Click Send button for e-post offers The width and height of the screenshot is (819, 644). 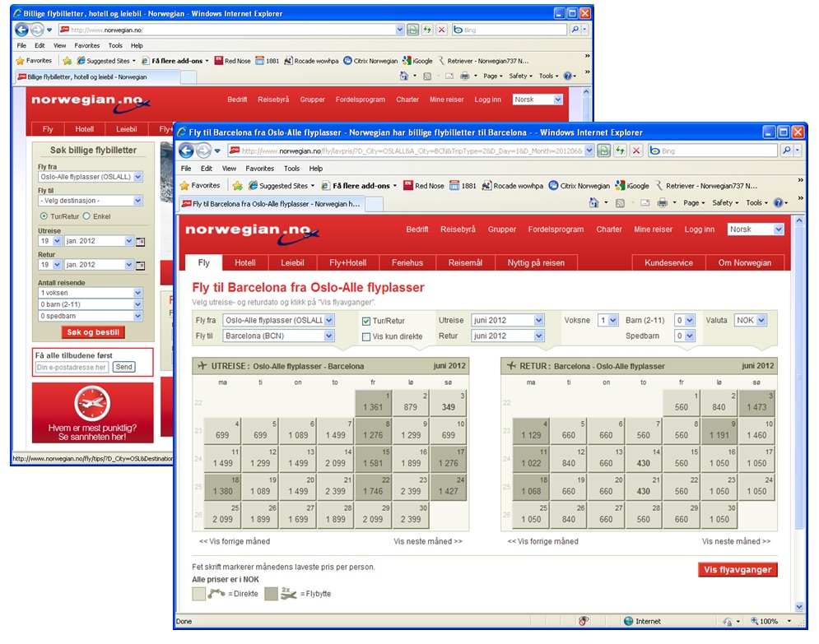pos(123,367)
